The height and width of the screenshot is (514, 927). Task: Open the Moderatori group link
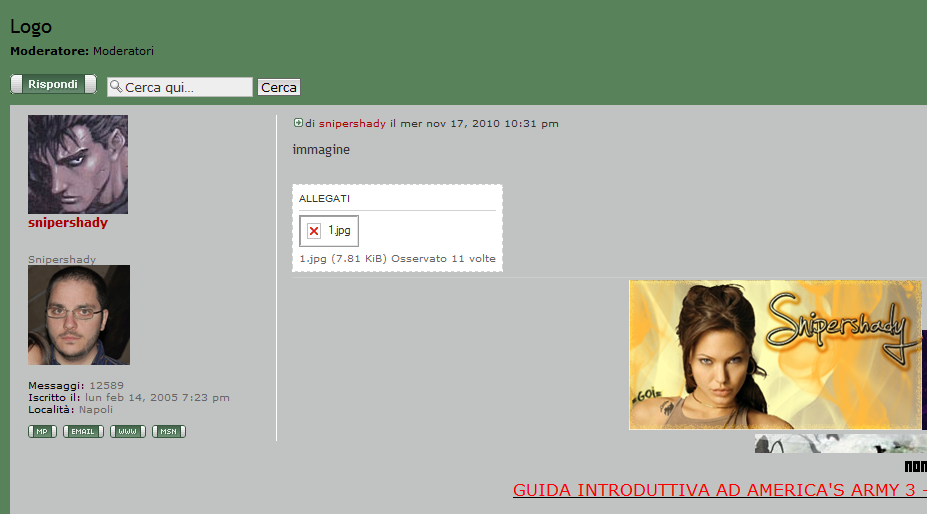(123, 51)
